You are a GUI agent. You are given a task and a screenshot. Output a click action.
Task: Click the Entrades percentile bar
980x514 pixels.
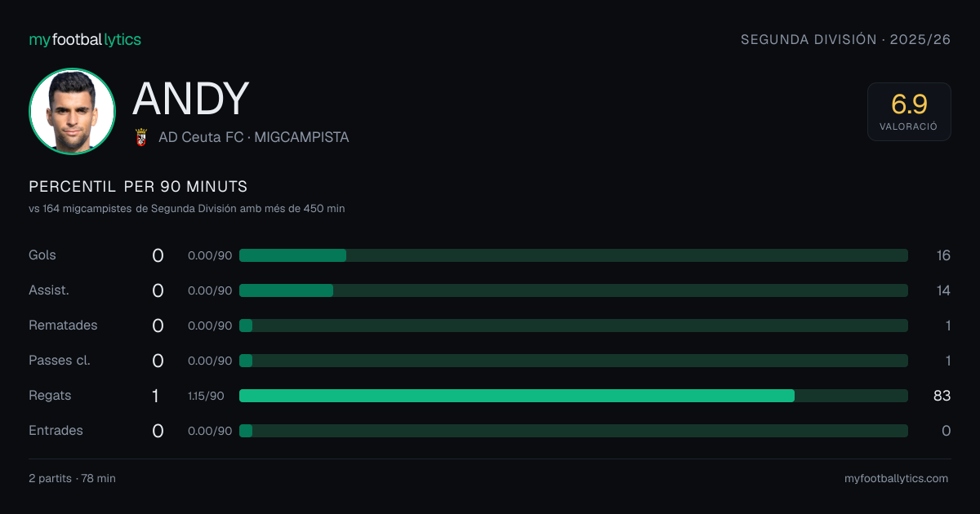click(573, 431)
